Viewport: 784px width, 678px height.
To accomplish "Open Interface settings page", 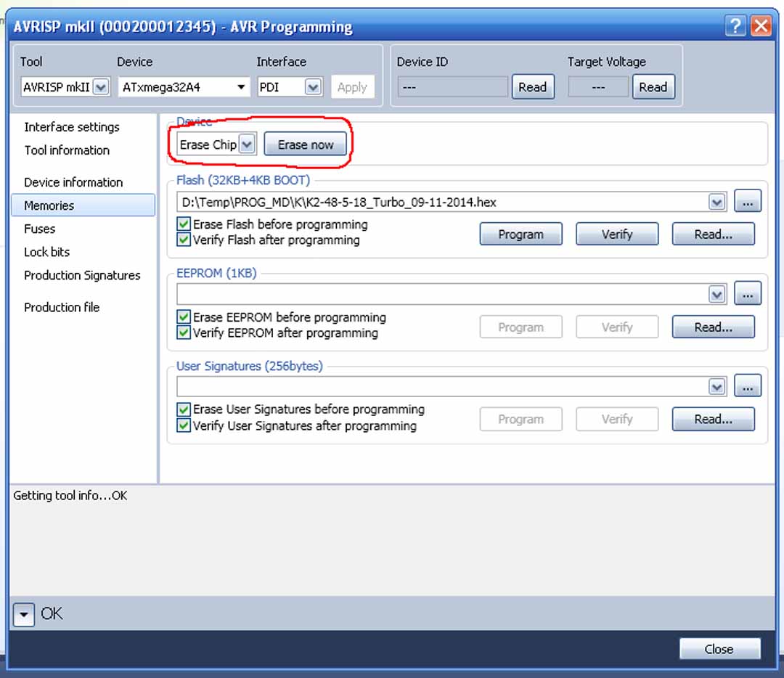I will tap(72, 127).
